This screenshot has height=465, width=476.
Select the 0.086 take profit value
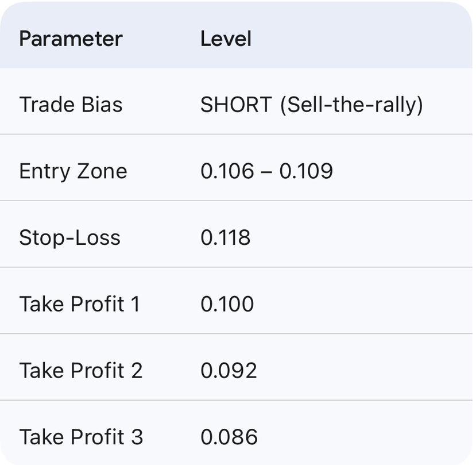coord(229,437)
